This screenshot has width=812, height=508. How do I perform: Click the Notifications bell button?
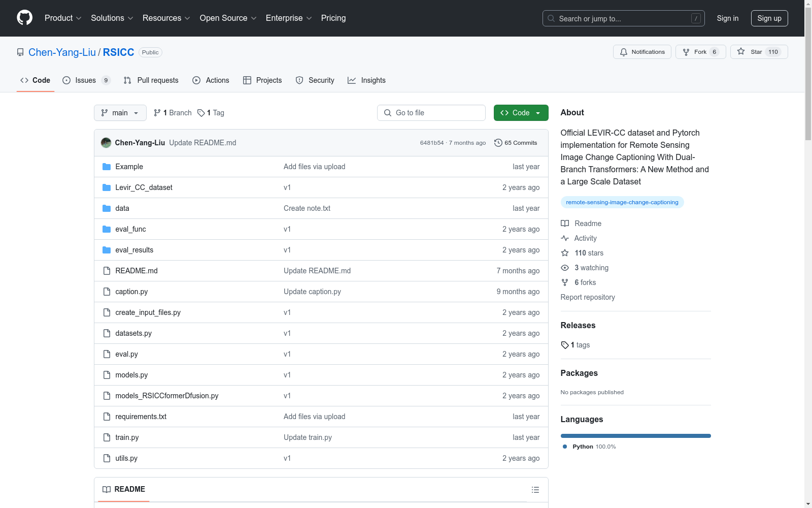642,52
